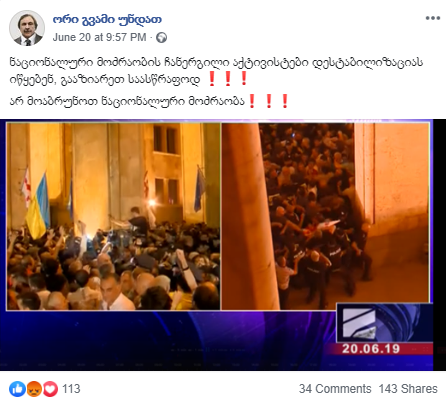Click the blue banner below video frames
The height and width of the screenshot is (402, 446).
click(x=168, y=340)
